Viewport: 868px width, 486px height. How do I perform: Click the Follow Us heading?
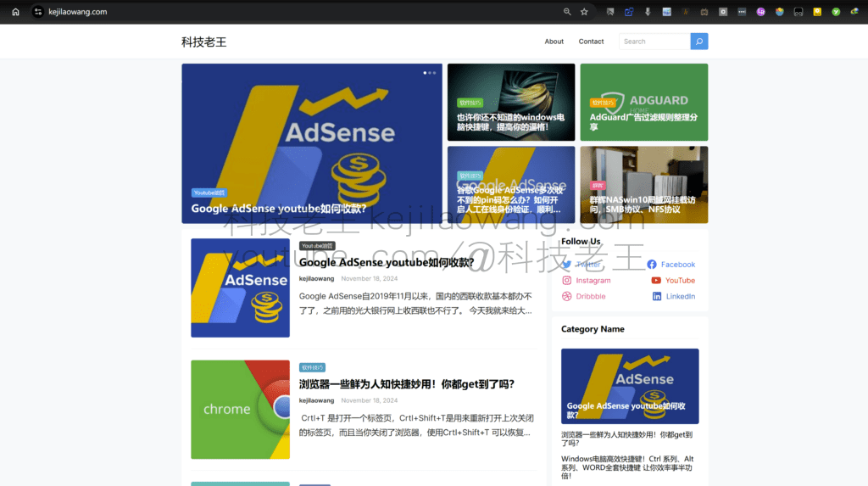coord(581,241)
